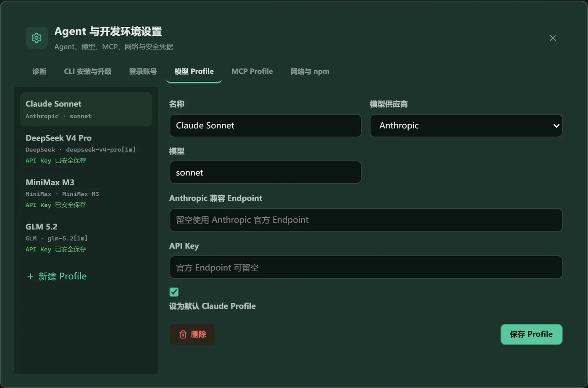Select the MiniMax M3 profile
Image resolution: width=588 pixels, height=388 pixels.
pyautogui.click(x=86, y=193)
